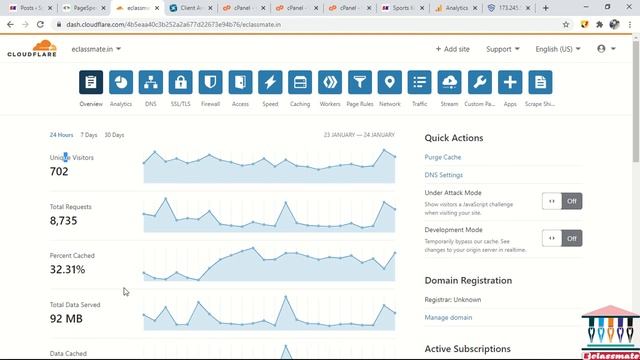Reload the page with browser refresh
Screen dimensions: 640x360
click(40, 24)
